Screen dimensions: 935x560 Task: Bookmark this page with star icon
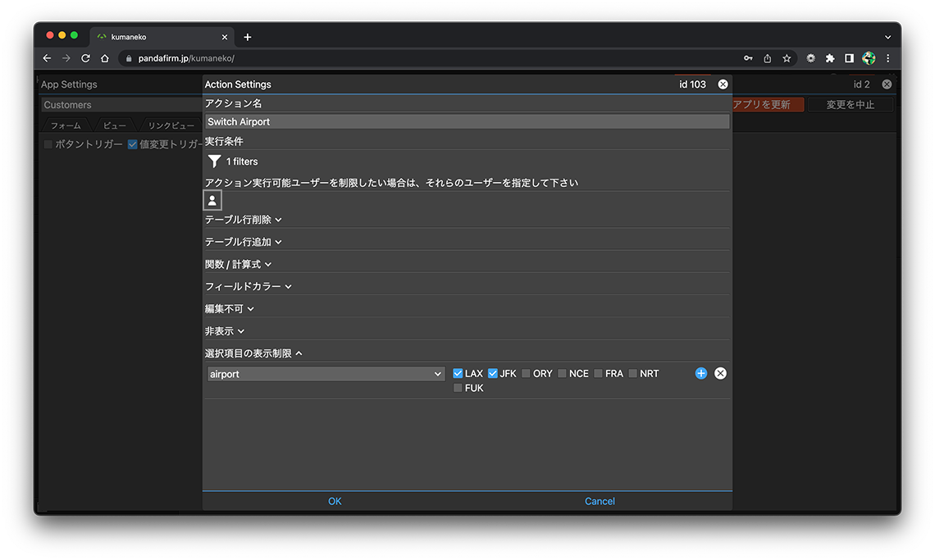tap(787, 58)
